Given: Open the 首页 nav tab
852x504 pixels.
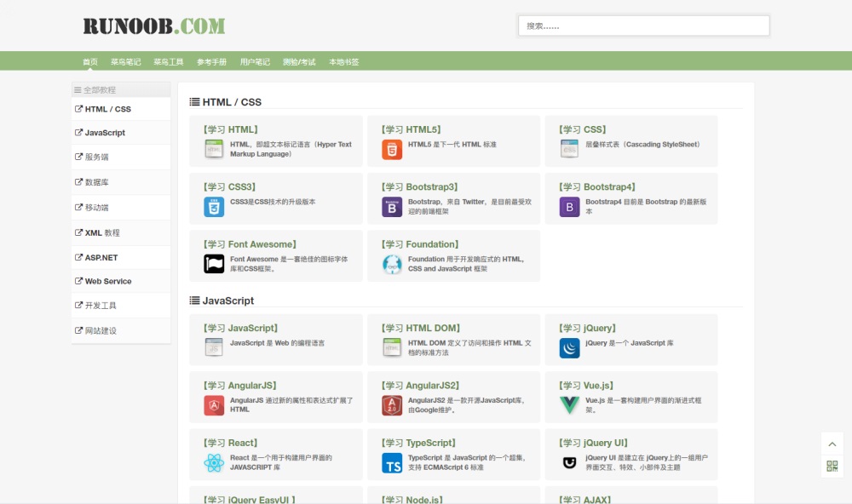Looking at the screenshot, I should pos(90,62).
